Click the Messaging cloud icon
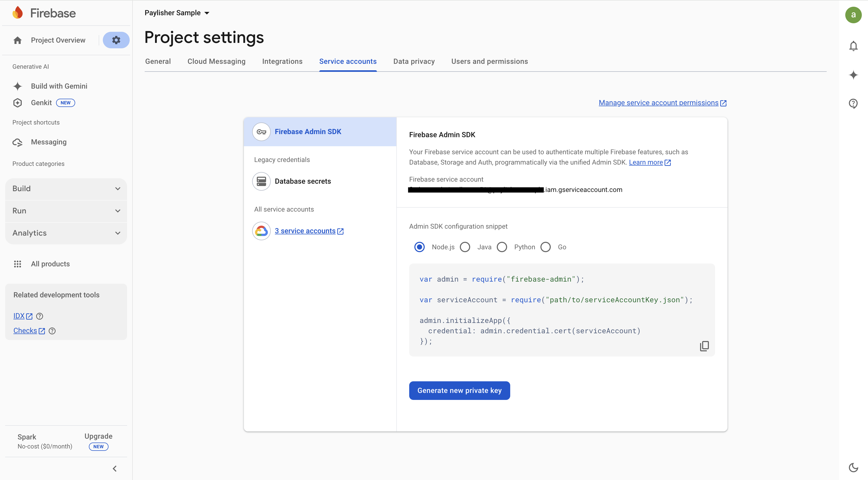The width and height of the screenshot is (868, 480). click(18, 142)
